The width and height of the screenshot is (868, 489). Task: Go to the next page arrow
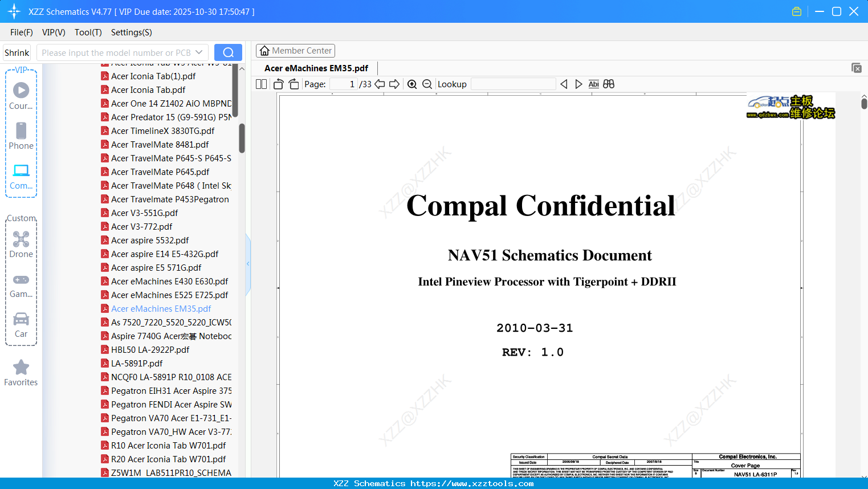[x=394, y=84]
